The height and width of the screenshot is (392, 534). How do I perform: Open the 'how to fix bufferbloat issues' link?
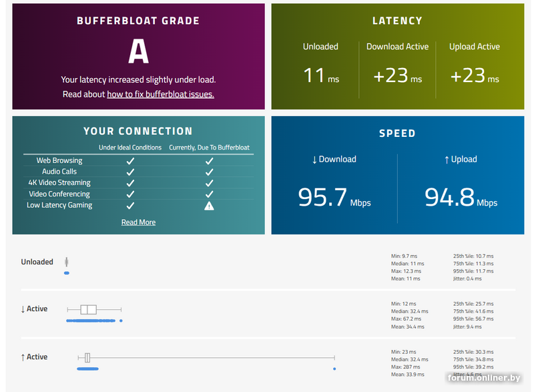click(x=160, y=94)
